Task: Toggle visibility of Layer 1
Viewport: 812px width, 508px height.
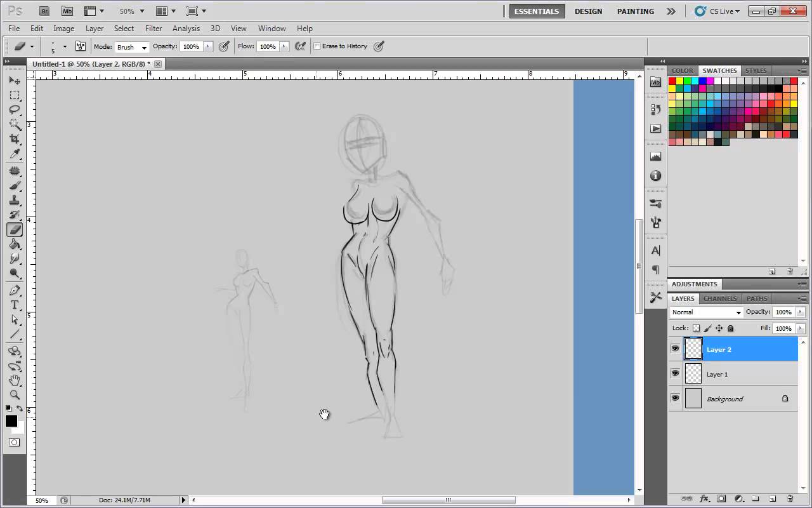Action: click(675, 373)
